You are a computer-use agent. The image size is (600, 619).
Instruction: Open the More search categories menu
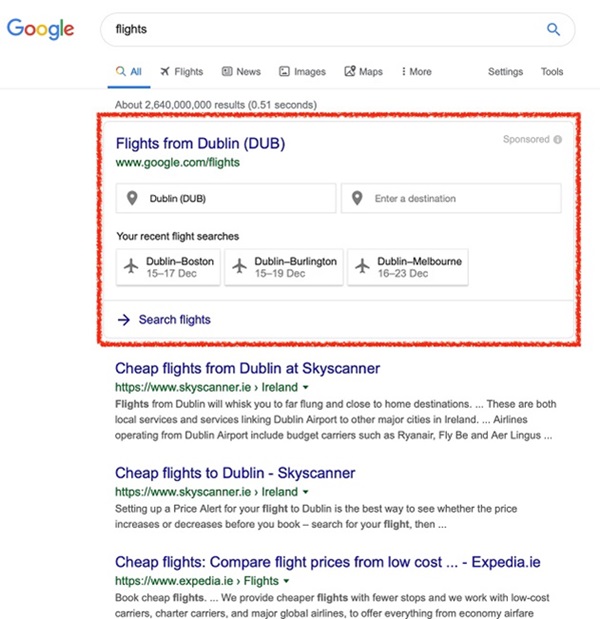416,72
